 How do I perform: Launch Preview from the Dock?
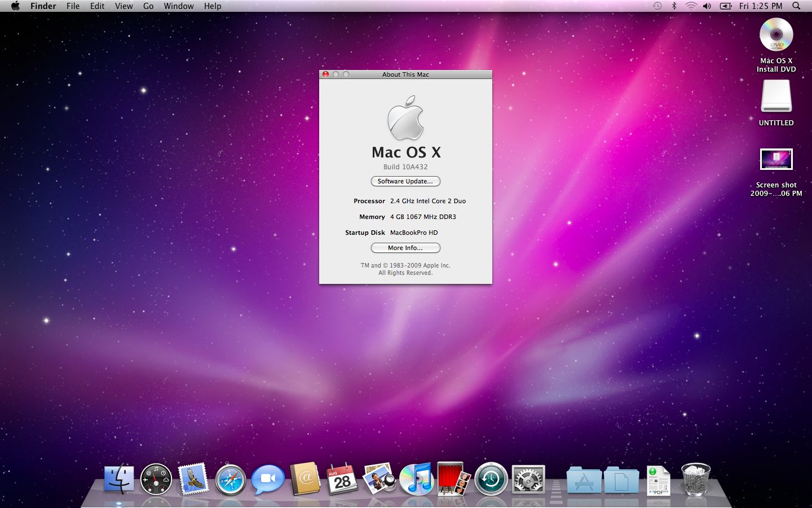379,479
